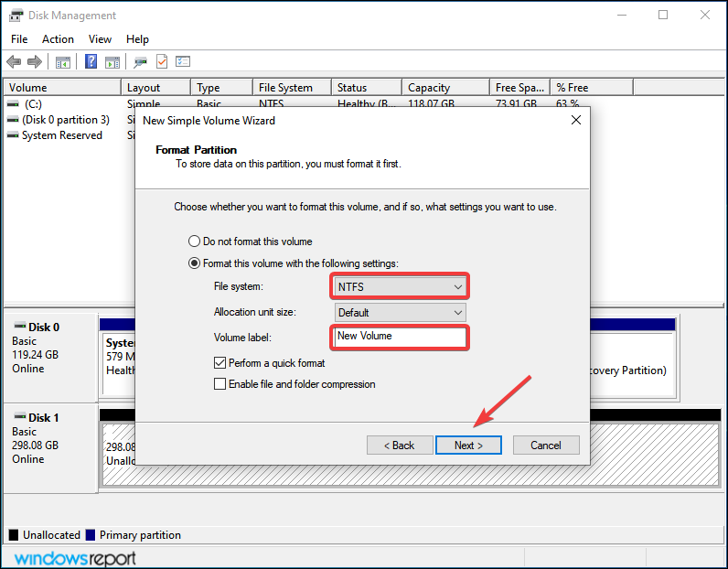Toggle Show/Hide Action Pane toolbar icon

point(112,62)
